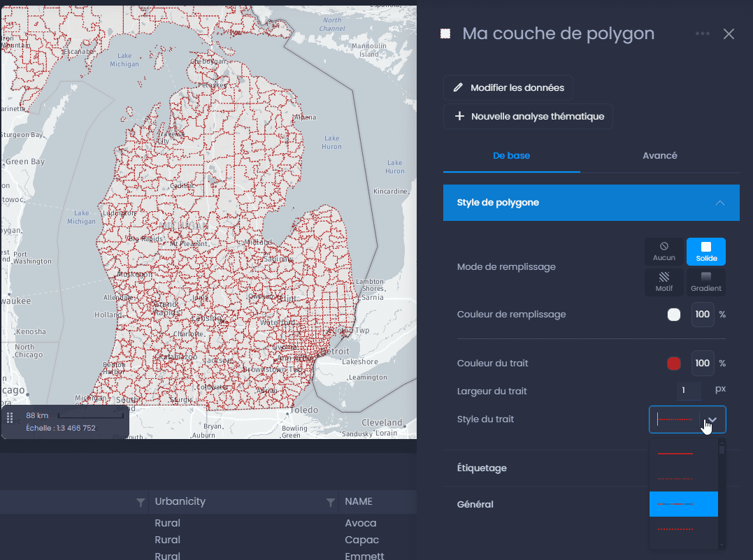Choose the highlighted dotted line style option
753x560 pixels.
tap(683, 504)
